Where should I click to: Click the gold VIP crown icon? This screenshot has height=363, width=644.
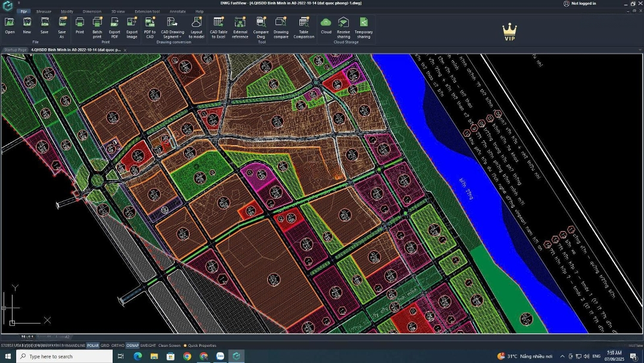[509, 31]
